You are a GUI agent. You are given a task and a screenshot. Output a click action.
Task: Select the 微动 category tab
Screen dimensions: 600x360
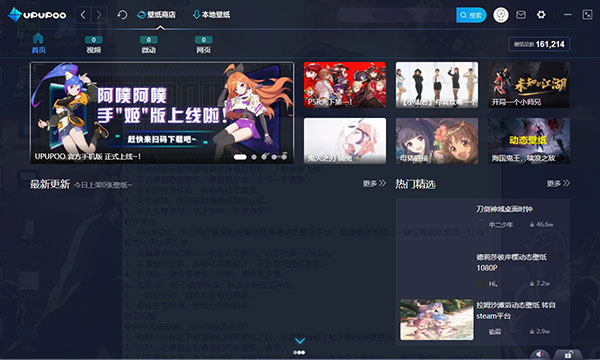pos(148,45)
